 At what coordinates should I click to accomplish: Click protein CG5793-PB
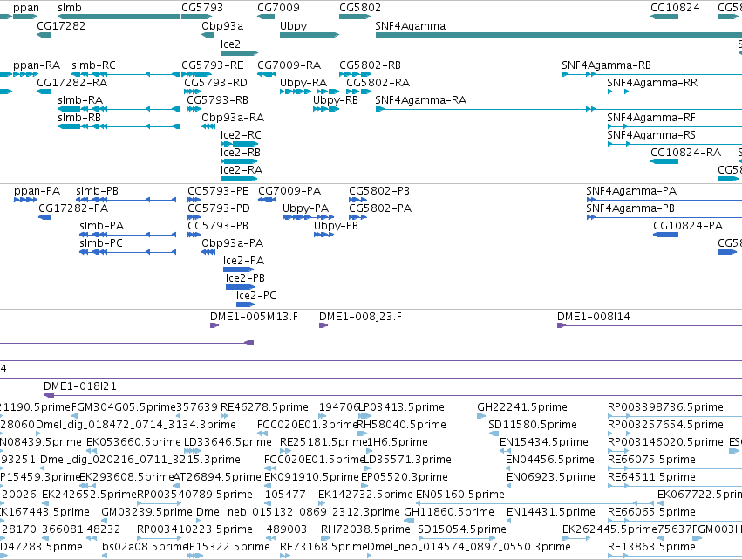(x=194, y=235)
